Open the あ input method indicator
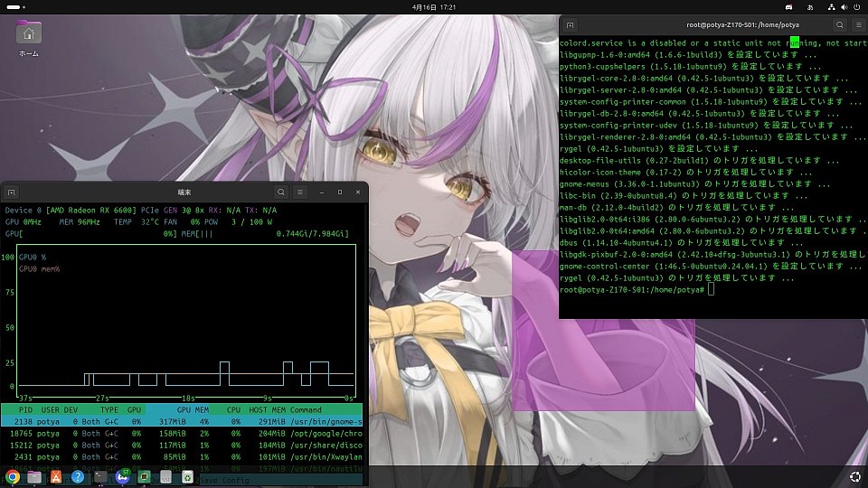 click(x=810, y=7)
